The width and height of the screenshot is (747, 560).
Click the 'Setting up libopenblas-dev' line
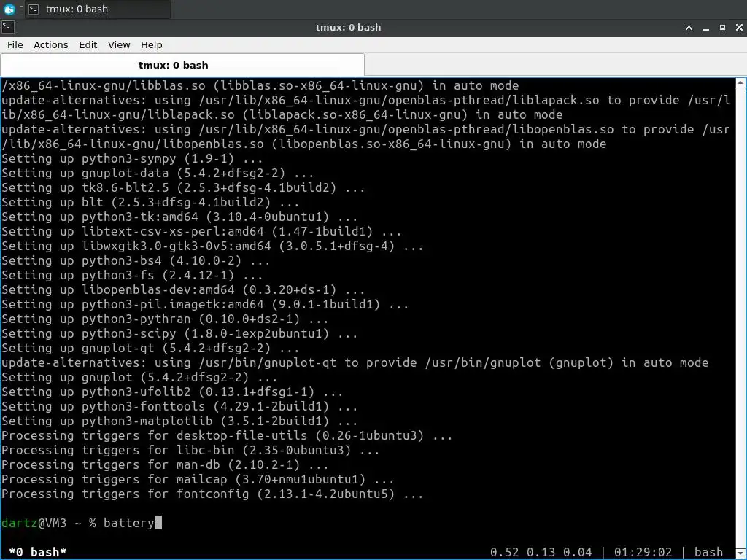click(x=183, y=289)
